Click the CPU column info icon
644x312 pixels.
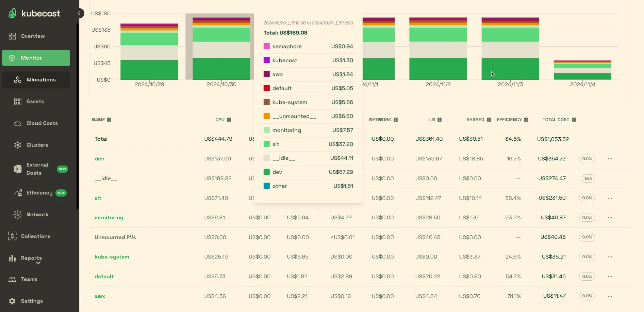(x=229, y=120)
